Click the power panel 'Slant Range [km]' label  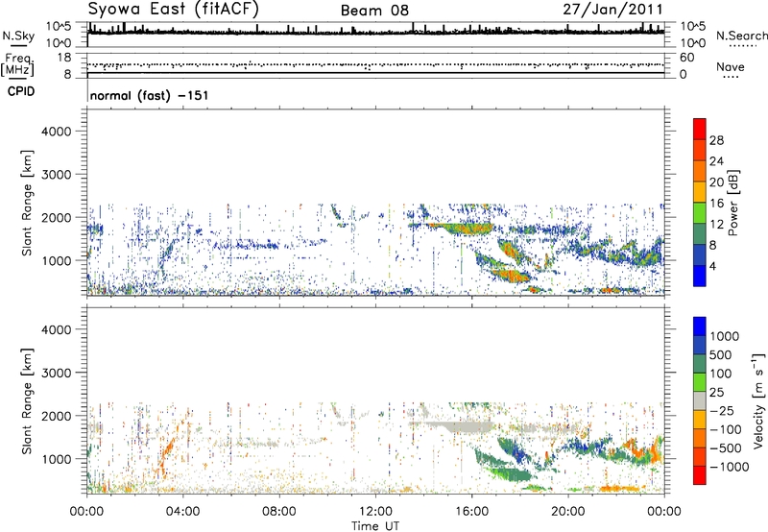28,203
